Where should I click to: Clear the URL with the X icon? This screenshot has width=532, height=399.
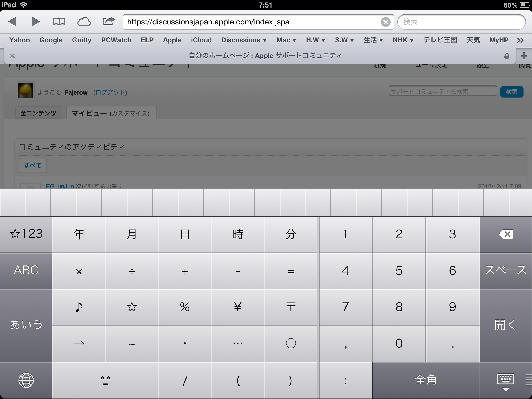coord(385,22)
